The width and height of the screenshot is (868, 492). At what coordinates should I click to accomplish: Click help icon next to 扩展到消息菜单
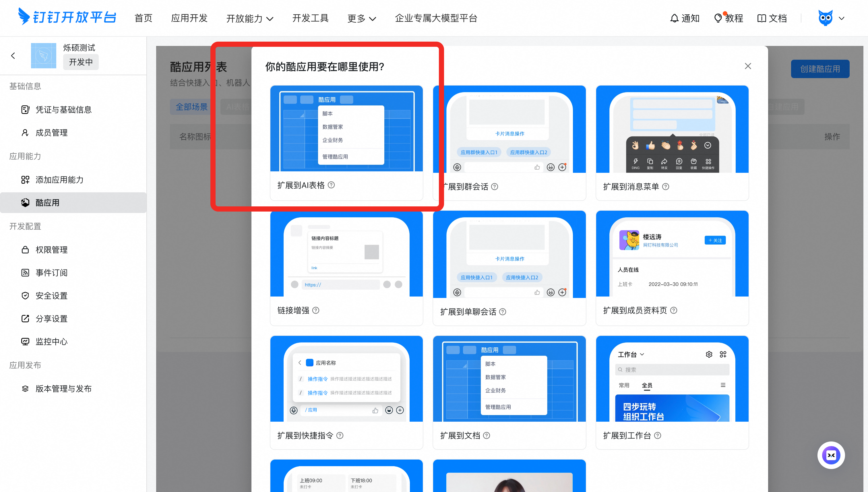click(x=666, y=187)
